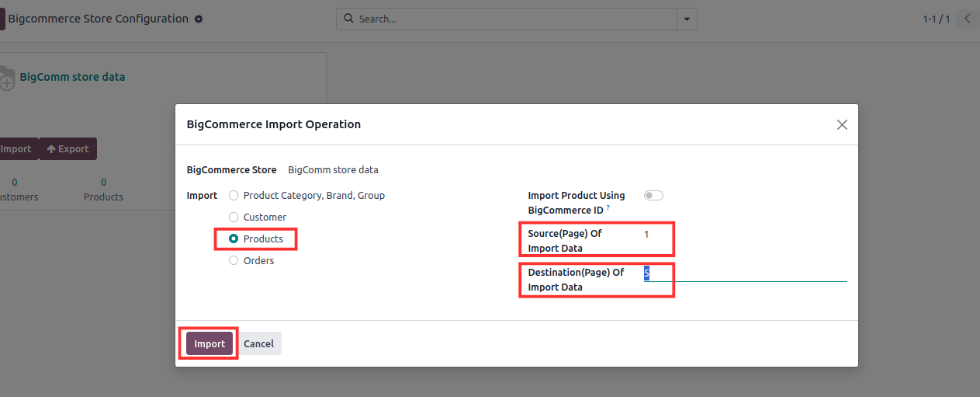The height and width of the screenshot is (397, 980).
Task: Select the Customer radio option
Action: [234, 218]
